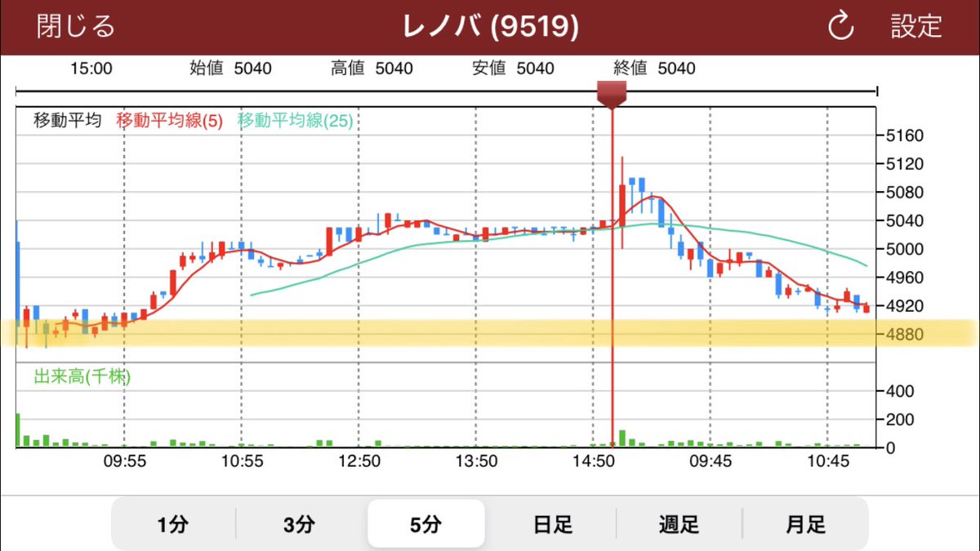
Task: Click the 13:50 time axis label
Action: 475,461
